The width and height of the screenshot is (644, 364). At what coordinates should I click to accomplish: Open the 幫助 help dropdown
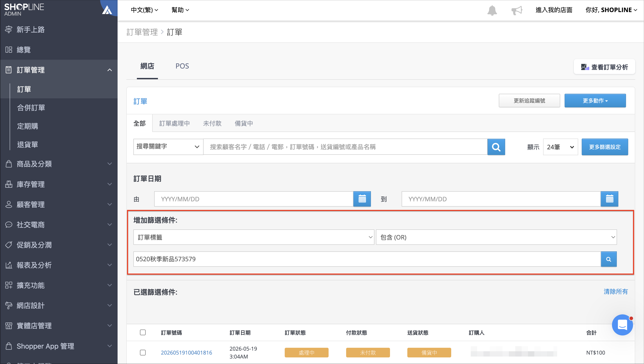tap(180, 10)
